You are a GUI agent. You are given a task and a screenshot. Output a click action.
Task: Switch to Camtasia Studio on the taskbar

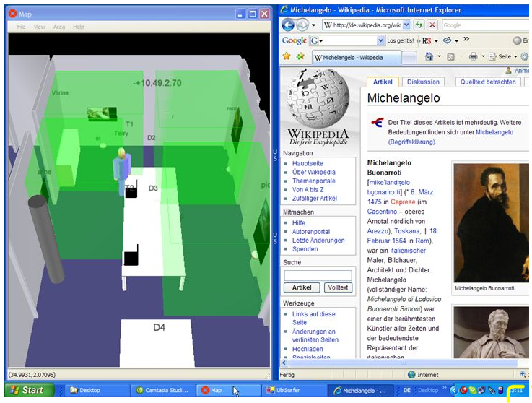click(x=162, y=391)
